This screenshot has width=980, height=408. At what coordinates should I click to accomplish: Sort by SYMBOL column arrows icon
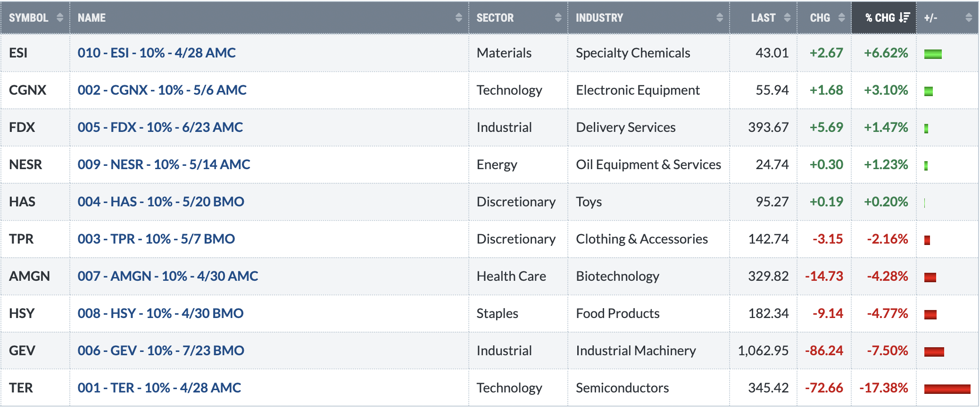pyautogui.click(x=60, y=18)
